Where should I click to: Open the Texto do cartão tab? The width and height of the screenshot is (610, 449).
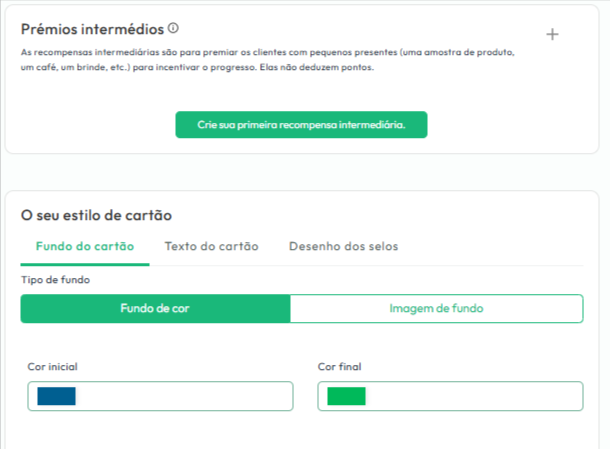pyautogui.click(x=211, y=246)
